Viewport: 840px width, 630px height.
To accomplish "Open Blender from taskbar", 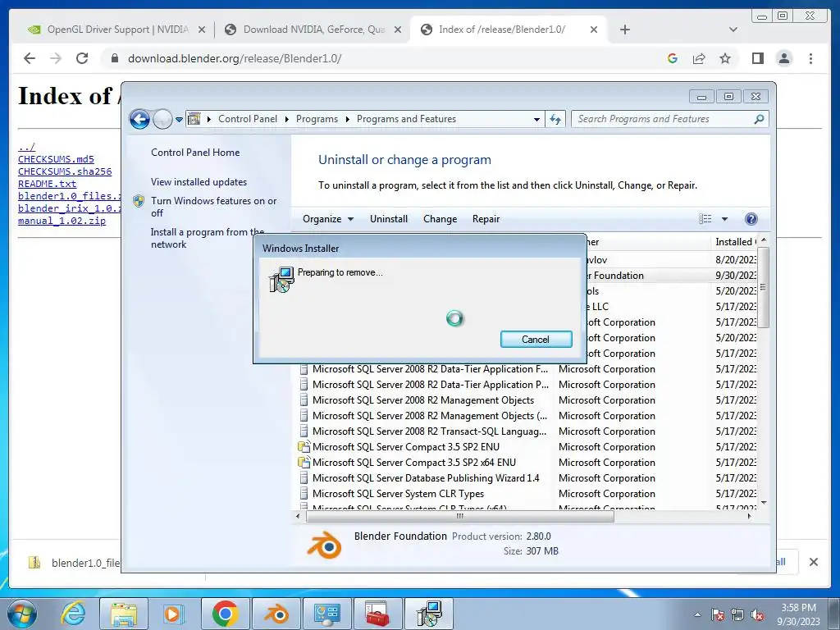I will click(x=276, y=614).
